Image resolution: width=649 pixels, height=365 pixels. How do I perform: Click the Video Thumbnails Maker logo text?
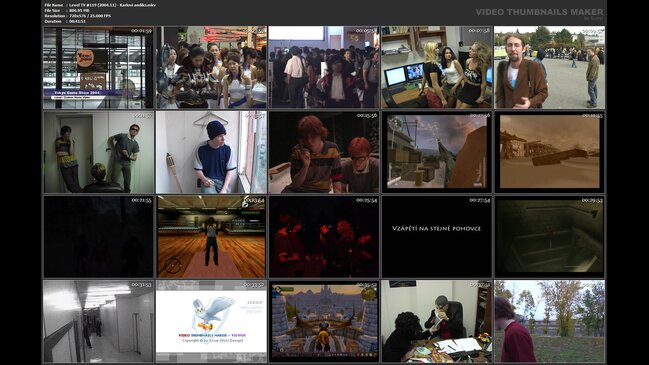tap(539, 12)
